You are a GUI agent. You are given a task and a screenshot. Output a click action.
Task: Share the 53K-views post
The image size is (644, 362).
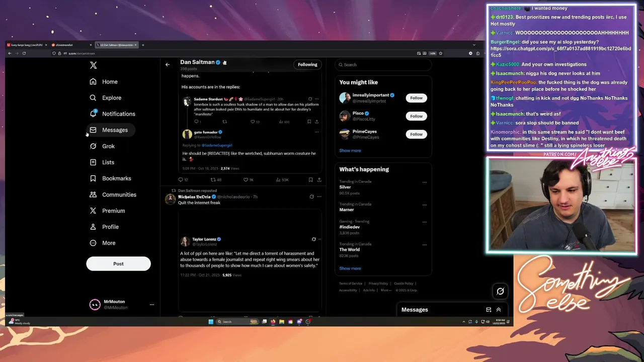coord(319,179)
